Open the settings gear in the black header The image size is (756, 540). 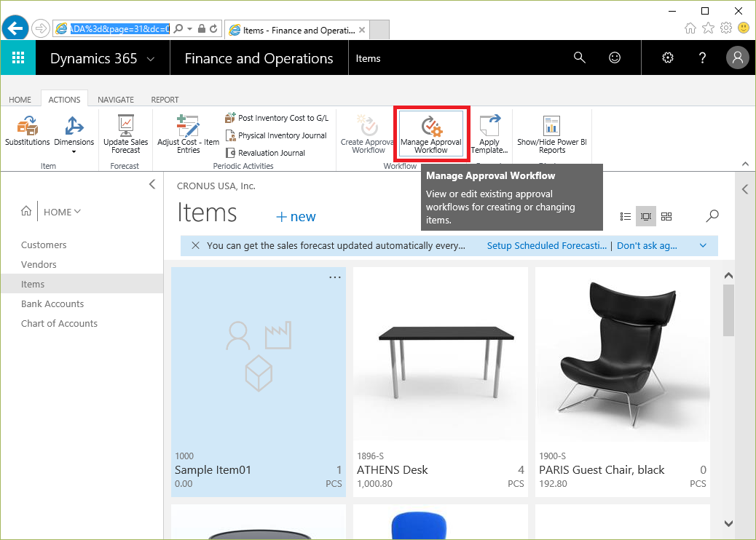[x=668, y=57]
